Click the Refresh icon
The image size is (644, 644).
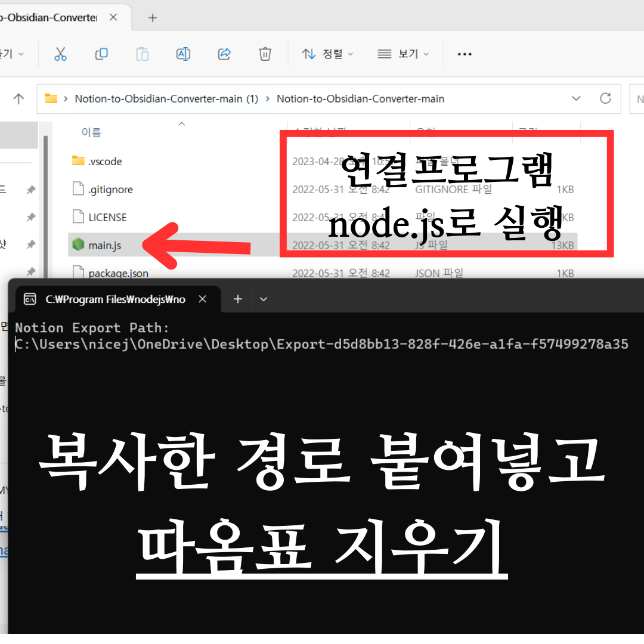605,98
